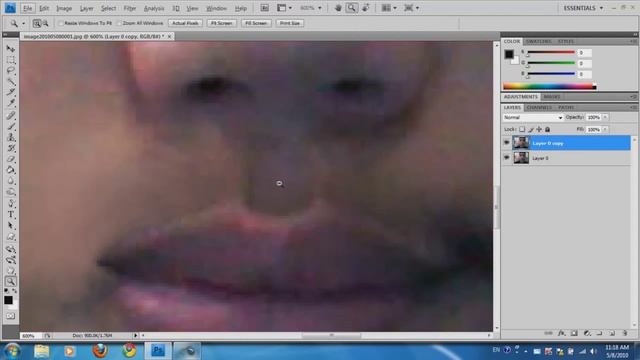Enable Resize Windows To Fit checkbox
The height and width of the screenshot is (360, 640).
[61, 23]
